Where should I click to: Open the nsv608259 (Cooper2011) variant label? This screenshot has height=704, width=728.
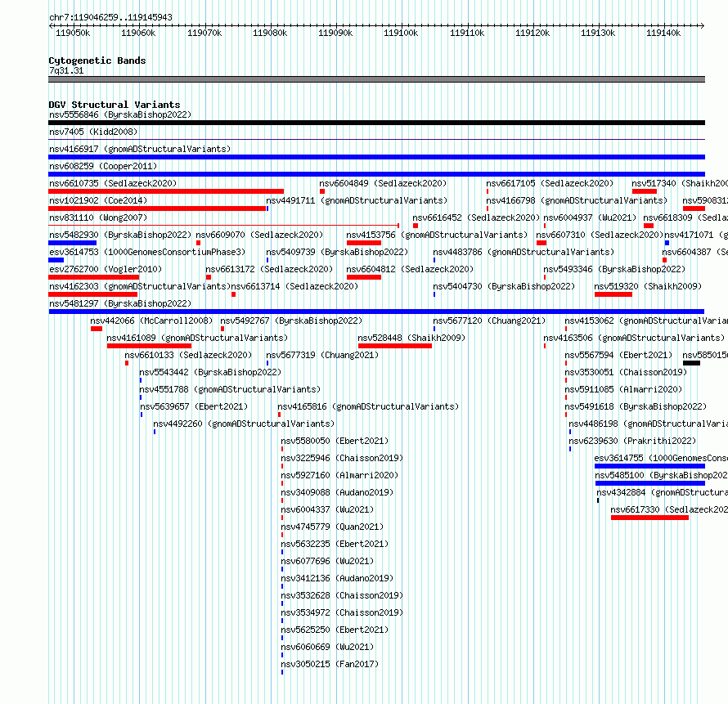[103, 166]
